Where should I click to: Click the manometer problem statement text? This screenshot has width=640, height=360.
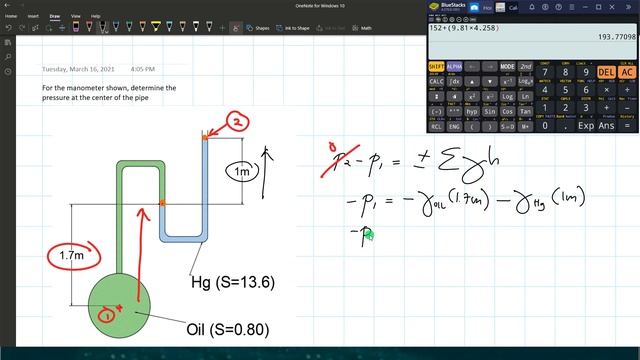coord(109,93)
